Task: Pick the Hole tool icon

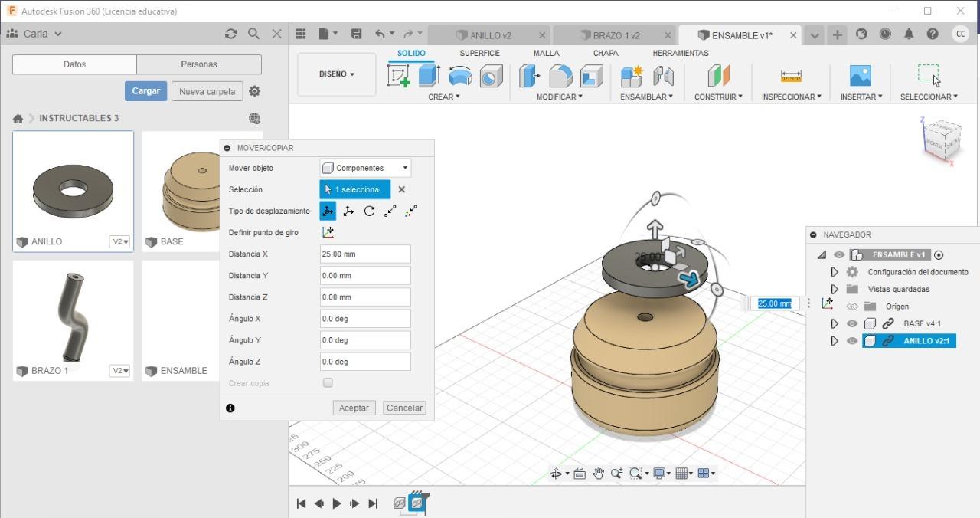Action: [x=491, y=76]
